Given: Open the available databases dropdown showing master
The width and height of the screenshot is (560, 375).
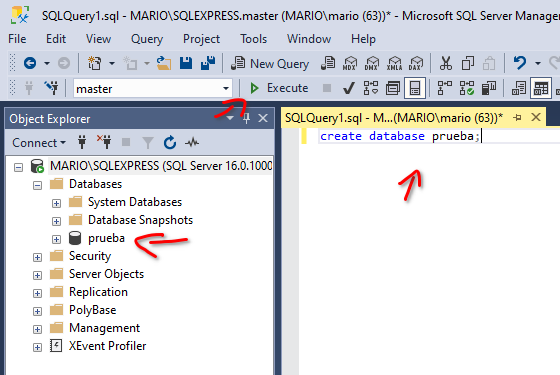Looking at the screenshot, I should (152, 88).
